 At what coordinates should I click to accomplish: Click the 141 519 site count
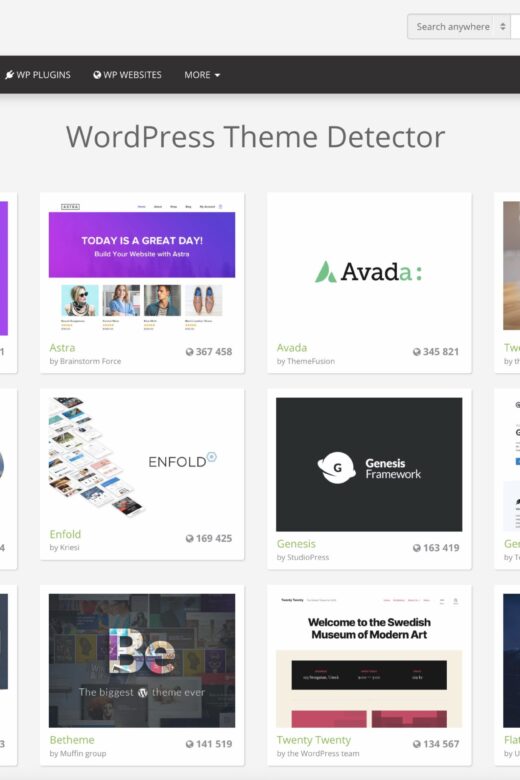pyautogui.click(x=213, y=744)
